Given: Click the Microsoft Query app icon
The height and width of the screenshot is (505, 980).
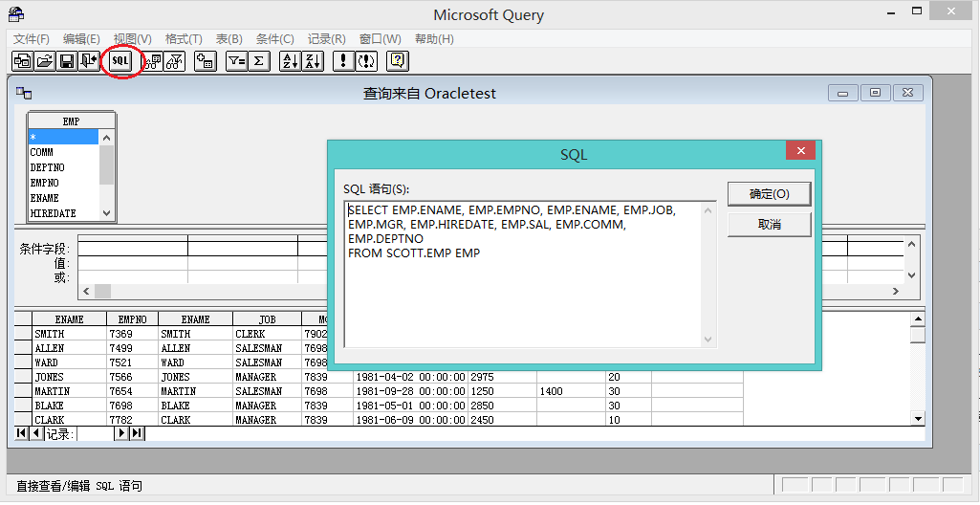Looking at the screenshot, I should tap(16, 13).
